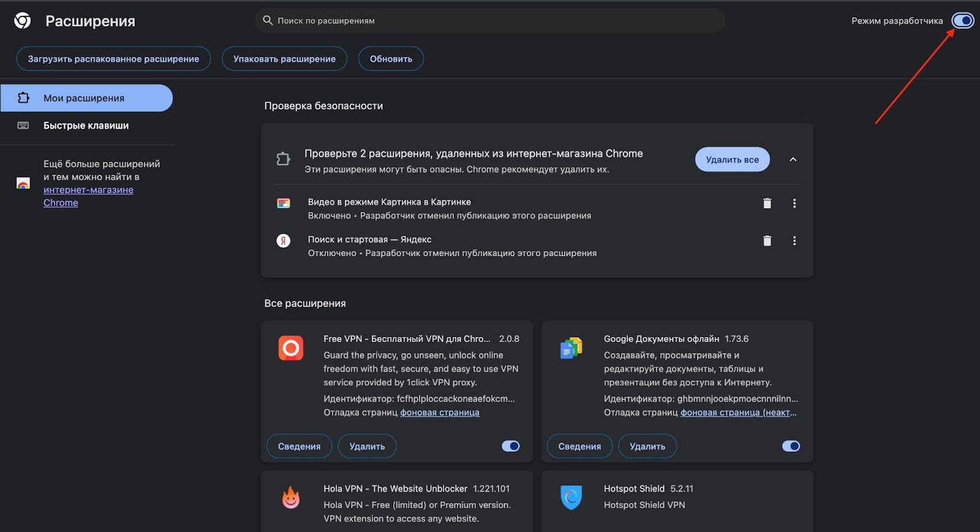Click the search magnifier icon
The height and width of the screenshot is (532, 980).
(268, 20)
